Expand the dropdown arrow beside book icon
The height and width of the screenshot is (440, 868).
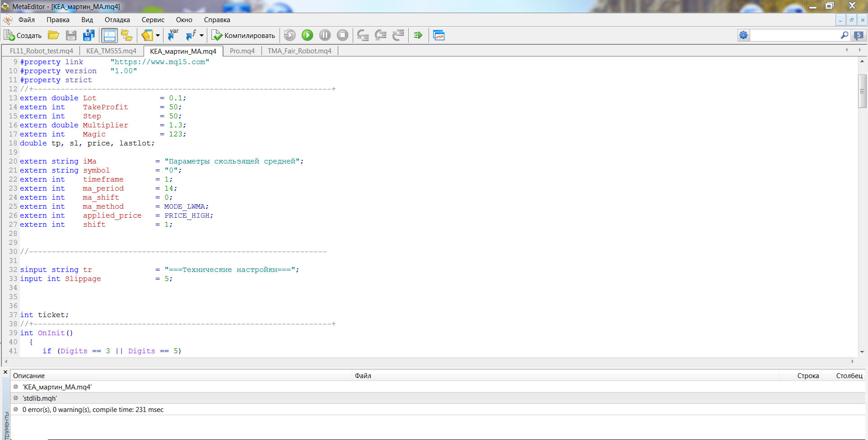click(158, 35)
